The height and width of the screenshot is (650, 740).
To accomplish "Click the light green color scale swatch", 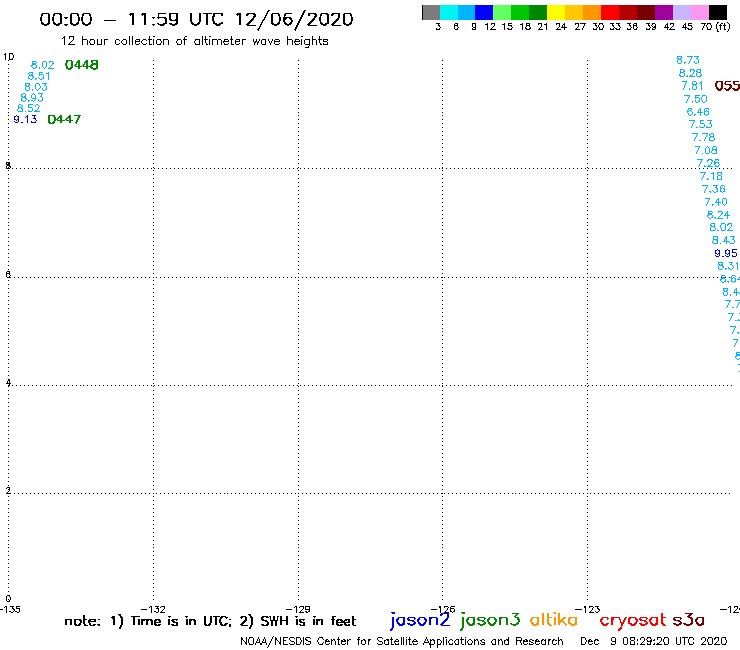I will pos(502,12).
